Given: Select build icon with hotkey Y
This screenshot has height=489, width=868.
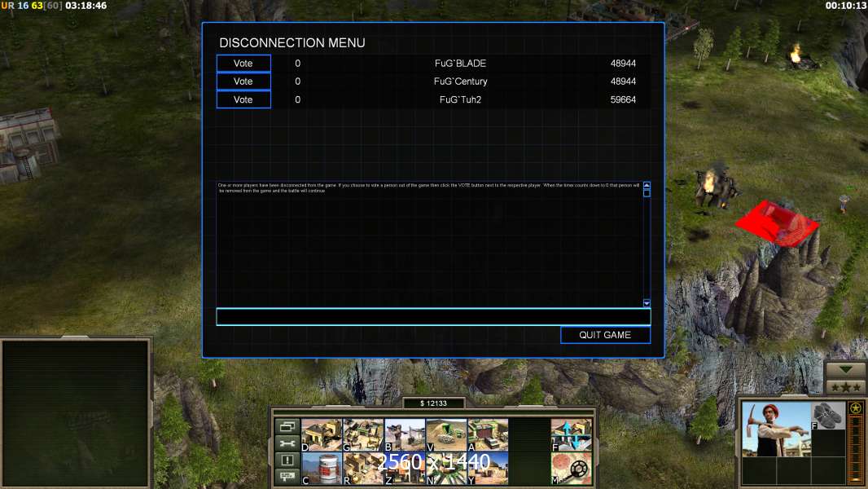Looking at the screenshot, I should [488, 469].
